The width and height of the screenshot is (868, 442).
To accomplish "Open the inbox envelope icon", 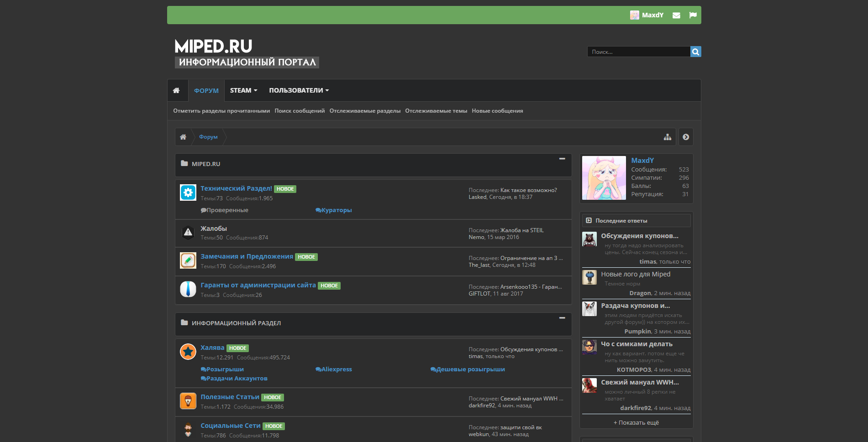I will (676, 15).
